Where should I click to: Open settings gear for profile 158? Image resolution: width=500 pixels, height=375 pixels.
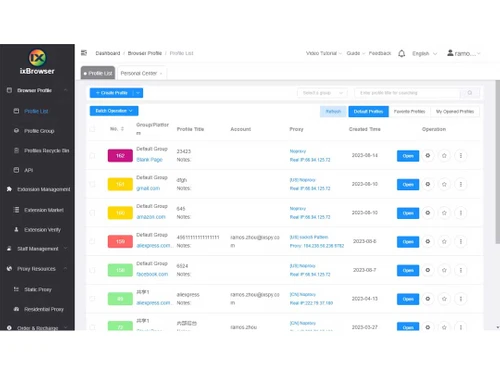click(428, 270)
